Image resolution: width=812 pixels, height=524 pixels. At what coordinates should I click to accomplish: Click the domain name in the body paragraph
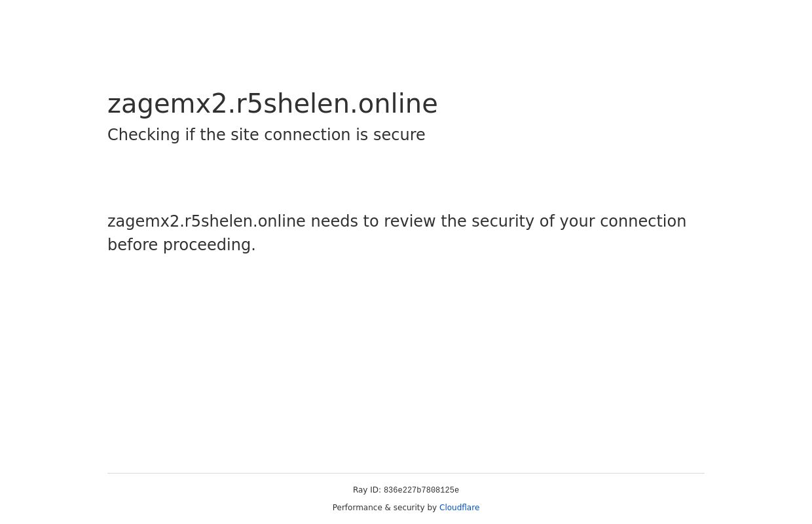(x=206, y=221)
